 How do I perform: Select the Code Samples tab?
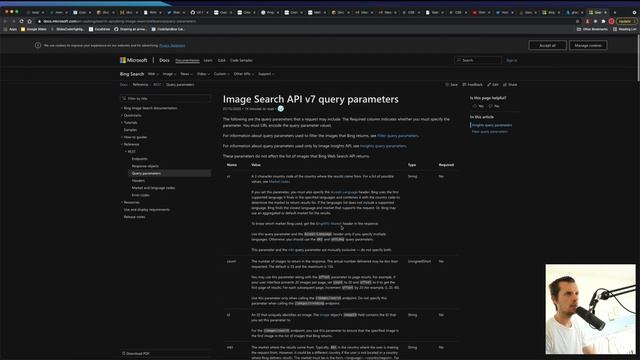click(241, 60)
